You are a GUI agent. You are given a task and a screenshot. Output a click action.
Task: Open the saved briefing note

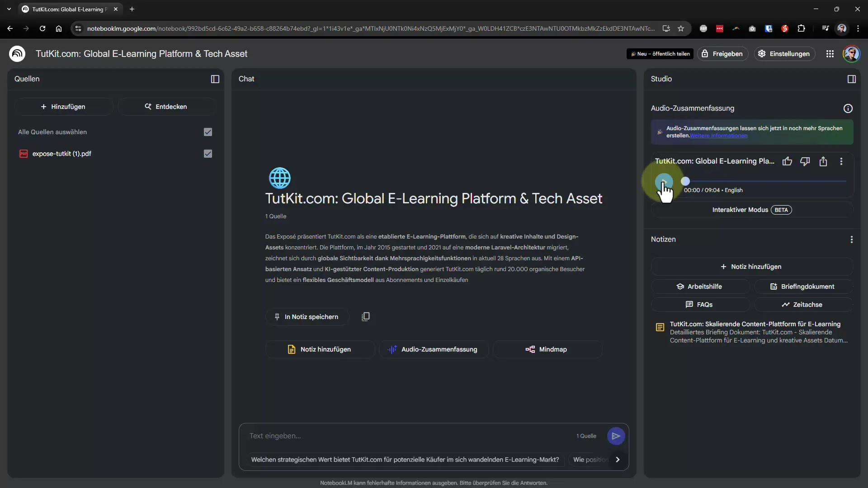[x=752, y=332]
